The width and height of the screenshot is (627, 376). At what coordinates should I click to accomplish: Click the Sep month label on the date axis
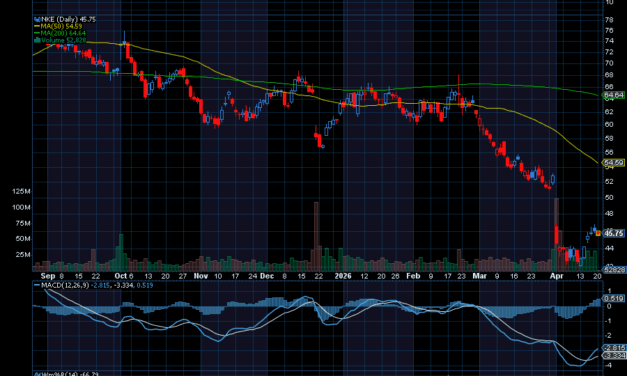pyautogui.click(x=48, y=276)
